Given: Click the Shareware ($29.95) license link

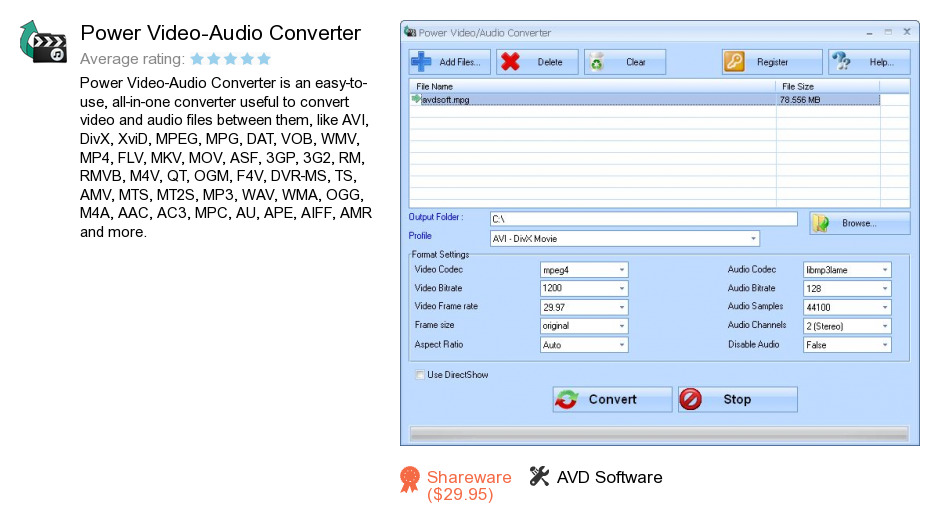Looking at the screenshot, I should click(x=469, y=486).
